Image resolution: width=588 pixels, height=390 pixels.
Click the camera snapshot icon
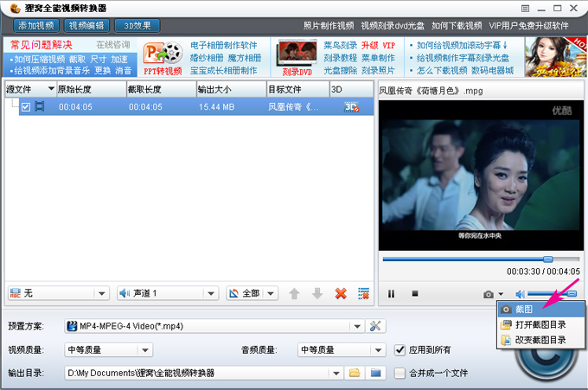(x=489, y=294)
